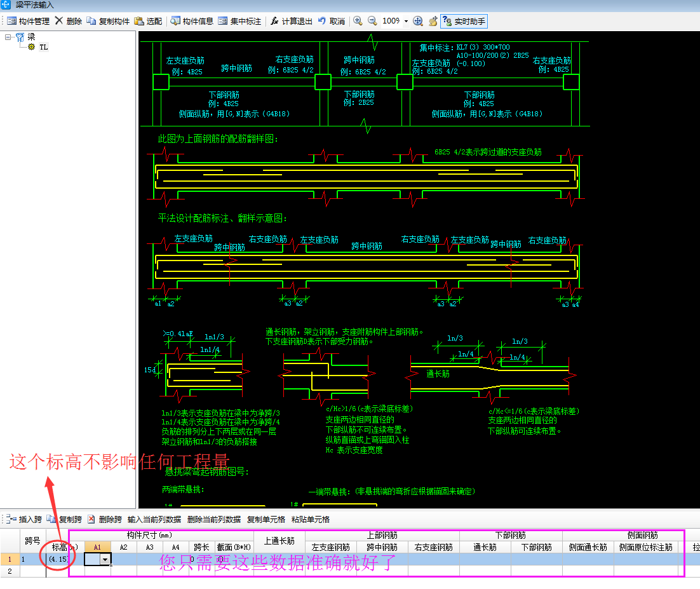Screen dimensions: 700x589
Task: Click the 删除 delete button in the toolbar
Action: pyautogui.click(x=69, y=21)
